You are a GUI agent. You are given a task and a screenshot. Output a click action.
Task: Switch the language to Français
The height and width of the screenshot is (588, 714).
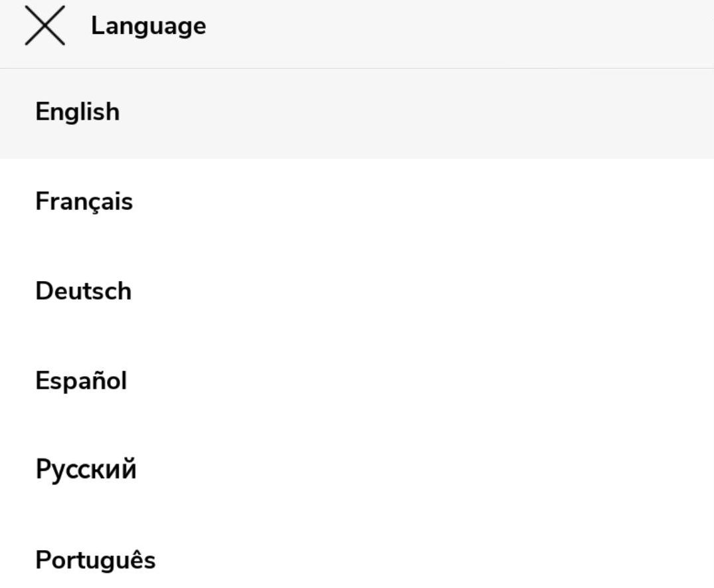click(x=84, y=201)
